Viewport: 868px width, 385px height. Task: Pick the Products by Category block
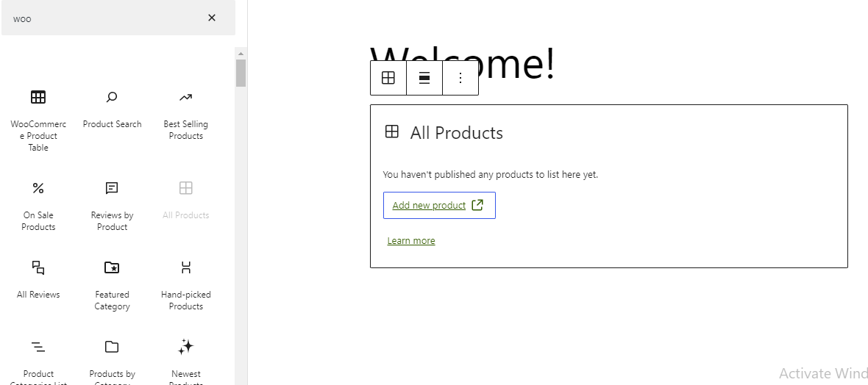[x=112, y=360]
